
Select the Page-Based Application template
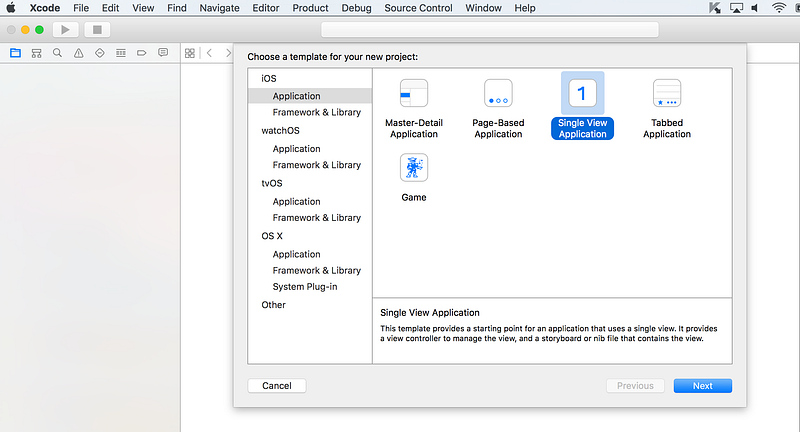pos(498,109)
